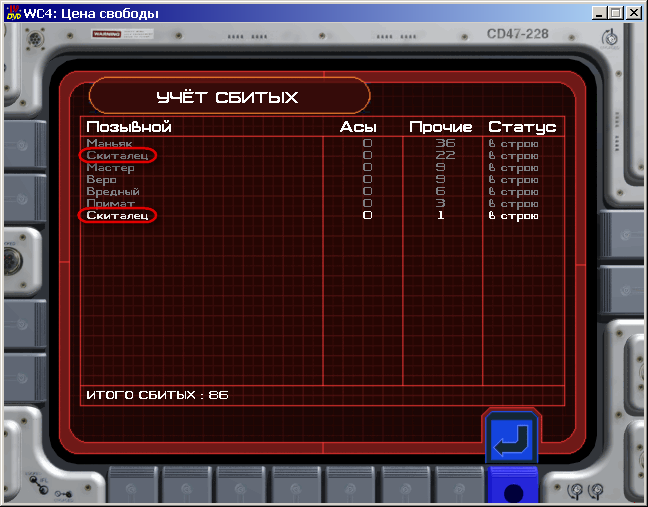648x507 pixels.
Task: Click the CD47-228 panel label
Action: [x=517, y=34]
